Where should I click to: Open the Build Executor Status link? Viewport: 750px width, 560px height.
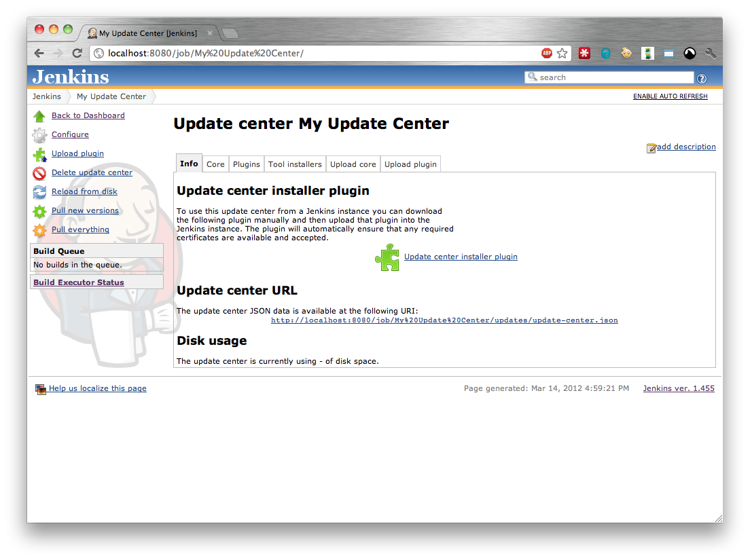[78, 282]
